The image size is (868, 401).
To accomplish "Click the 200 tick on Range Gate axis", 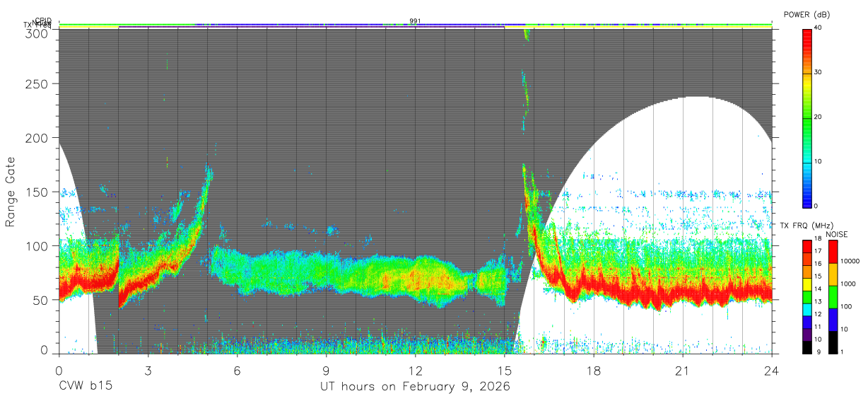I will pyautogui.click(x=37, y=138).
